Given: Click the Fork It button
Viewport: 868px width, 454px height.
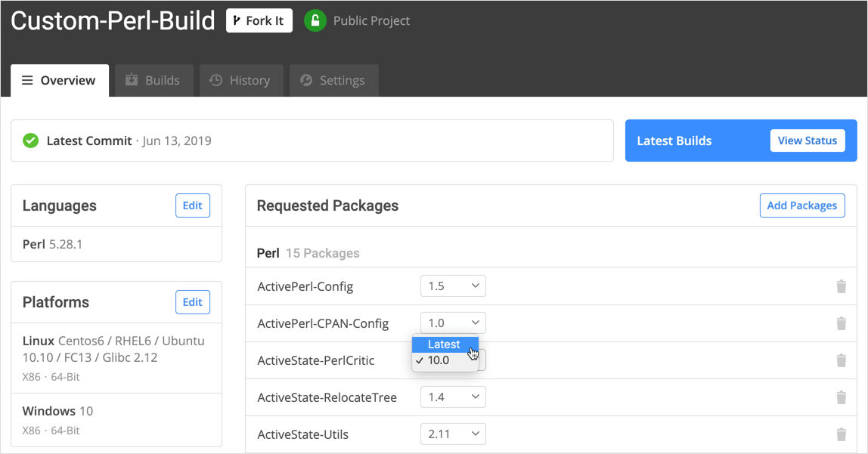Looking at the screenshot, I should 259,21.
